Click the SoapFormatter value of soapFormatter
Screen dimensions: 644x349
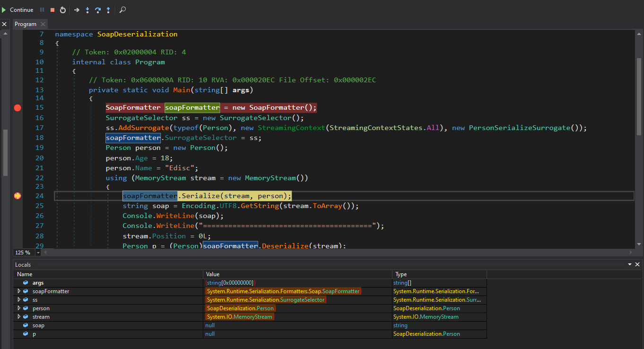283,291
